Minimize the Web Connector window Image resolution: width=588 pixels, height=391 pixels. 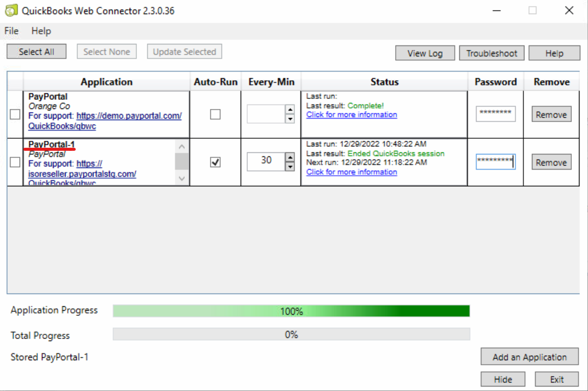tap(497, 11)
